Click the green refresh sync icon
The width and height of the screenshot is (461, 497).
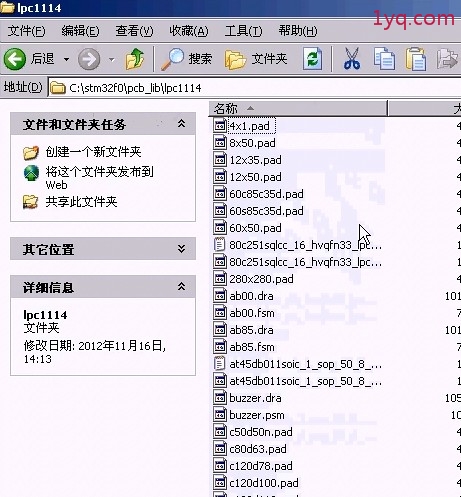(x=312, y=59)
